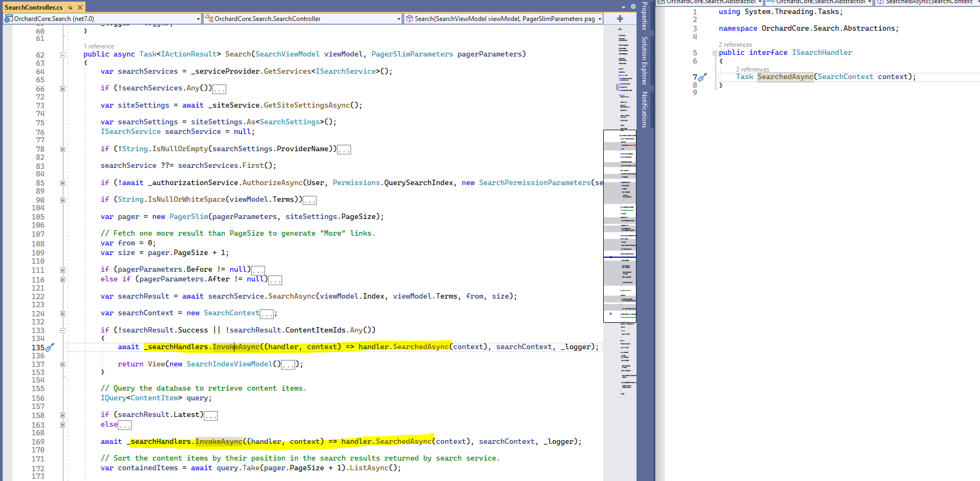Click IActionResult in the Search method signature

point(189,54)
